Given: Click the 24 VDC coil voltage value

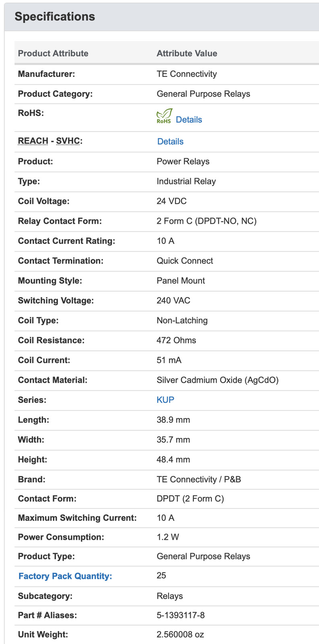Looking at the screenshot, I should click(x=171, y=201).
